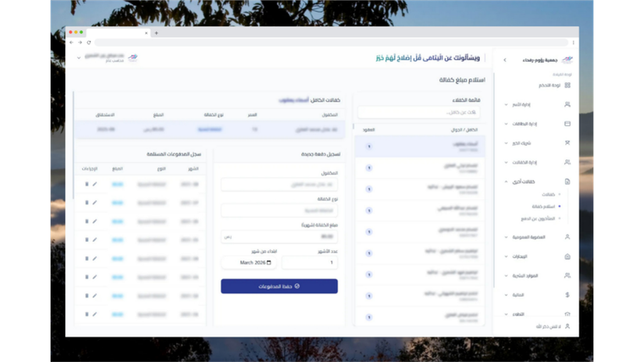Click the حفظ المدفوعات save button

[x=280, y=287]
